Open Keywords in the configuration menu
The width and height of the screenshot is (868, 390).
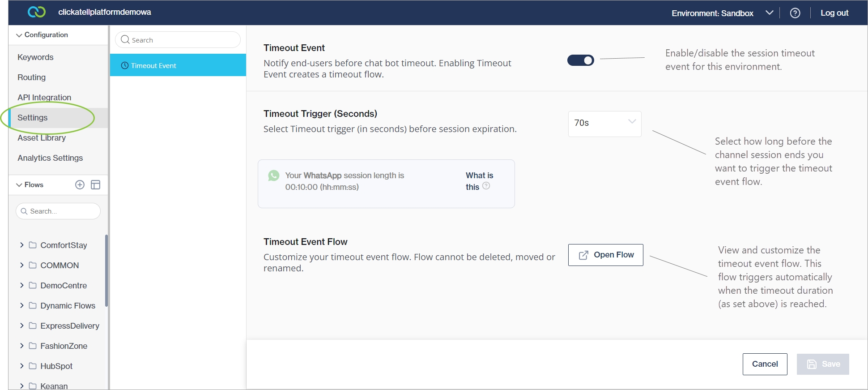pos(35,57)
